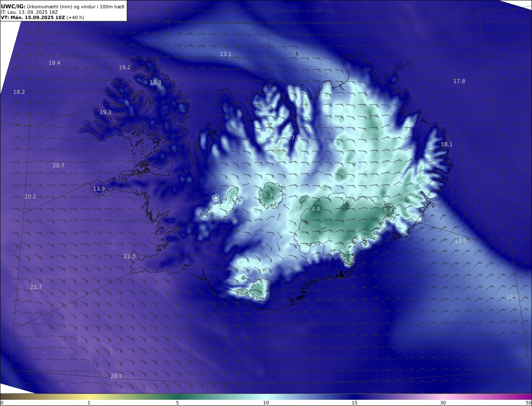
Task: Click the 22.7 value label
Action: 116,377
